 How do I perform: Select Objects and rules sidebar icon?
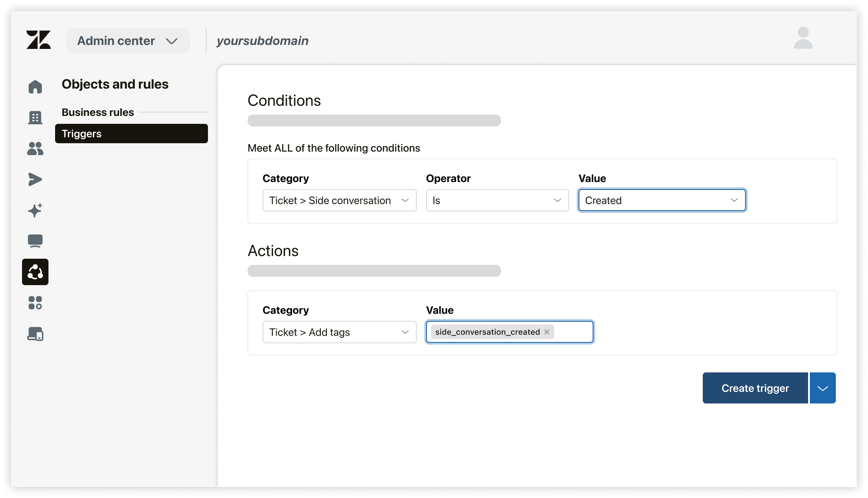(x=35, y=272)
